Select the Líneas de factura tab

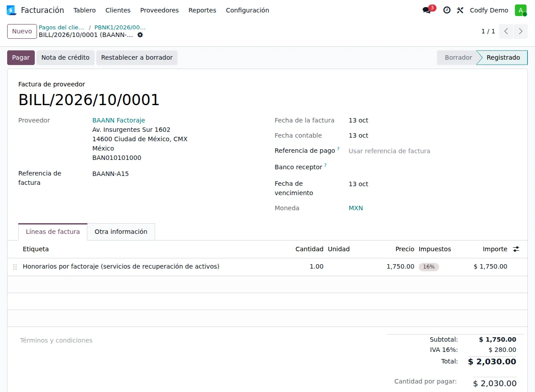[53, 232]
